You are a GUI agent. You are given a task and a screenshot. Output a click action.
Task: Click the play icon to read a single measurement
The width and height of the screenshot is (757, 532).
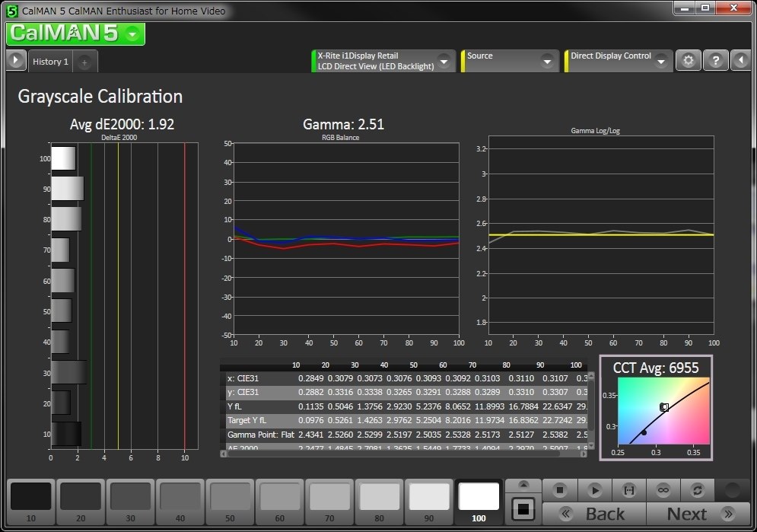[x=595, y=490]
